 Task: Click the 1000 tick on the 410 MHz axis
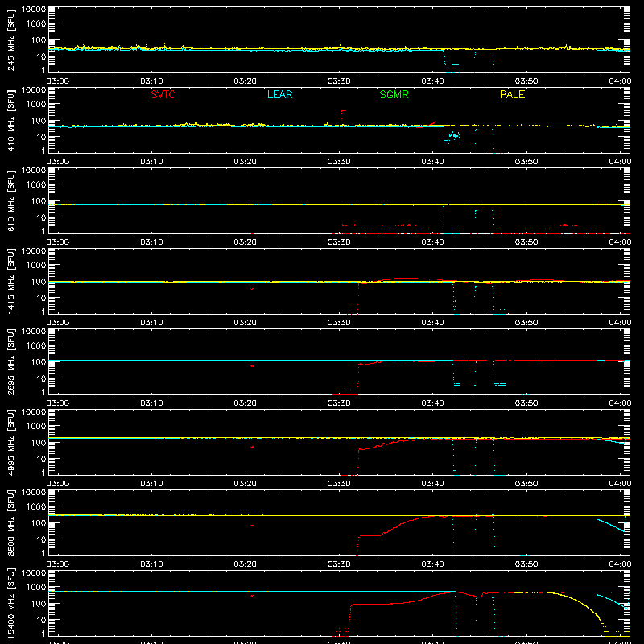(36, 104)
